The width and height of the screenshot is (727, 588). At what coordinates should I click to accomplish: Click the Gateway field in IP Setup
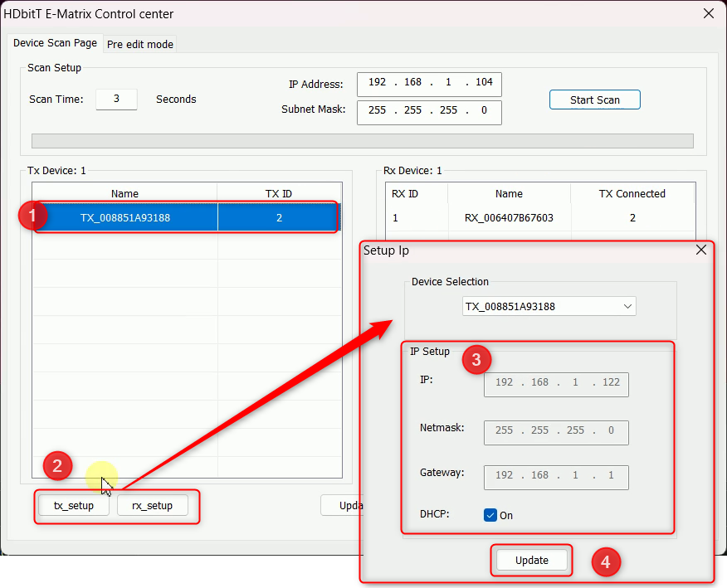pos(555,476)
